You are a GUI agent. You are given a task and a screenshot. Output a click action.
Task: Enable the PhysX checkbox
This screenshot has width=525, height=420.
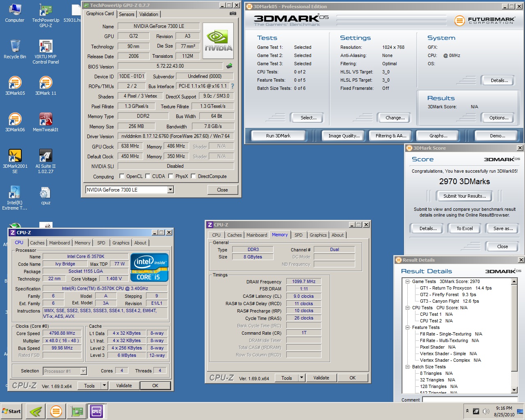(x=171, y=176)
